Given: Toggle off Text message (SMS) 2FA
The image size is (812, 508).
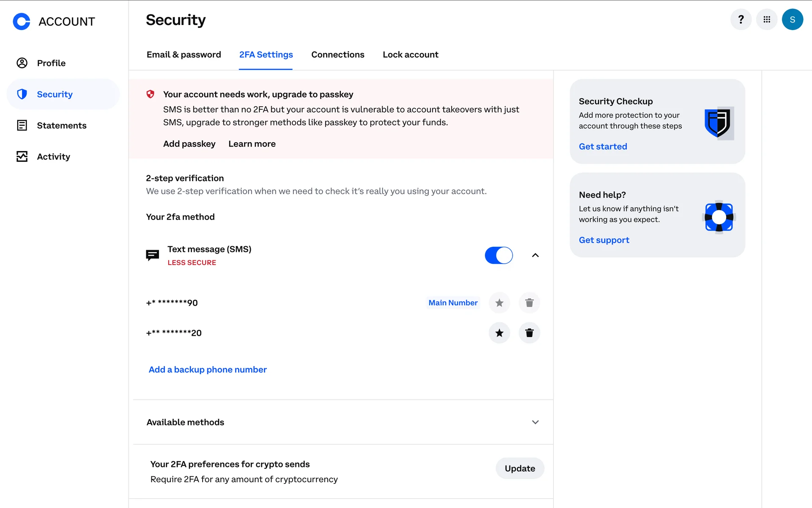Looking at the screenshot, I should click(x=499, y=255).
